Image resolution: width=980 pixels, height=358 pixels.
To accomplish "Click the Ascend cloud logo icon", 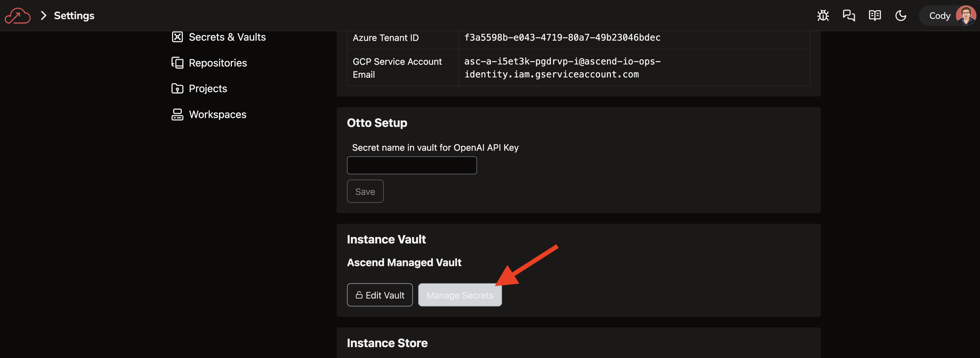I will [x=17, y=15].
